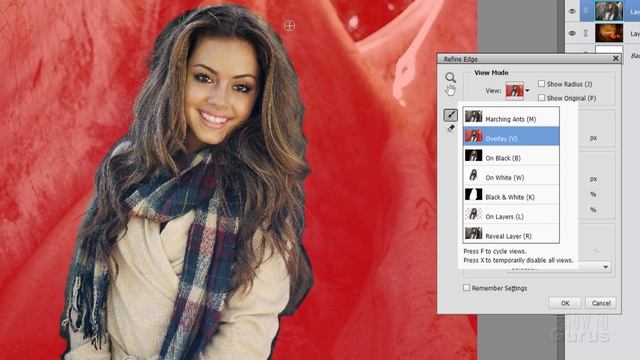This screenshot has height=360, width=640.
Task: Click Cancel in Refine Edge dialog
Action: tap(601, 303)
